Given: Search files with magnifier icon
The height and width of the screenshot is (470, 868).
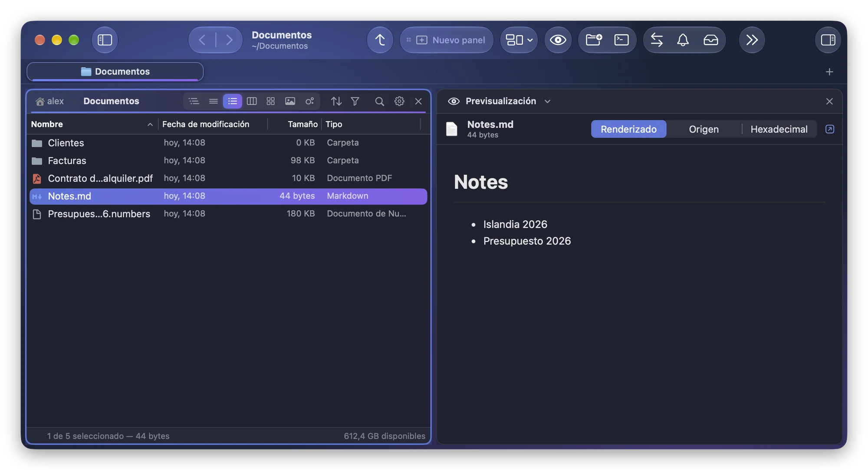Looking at the screenshot, I should 379,101.
